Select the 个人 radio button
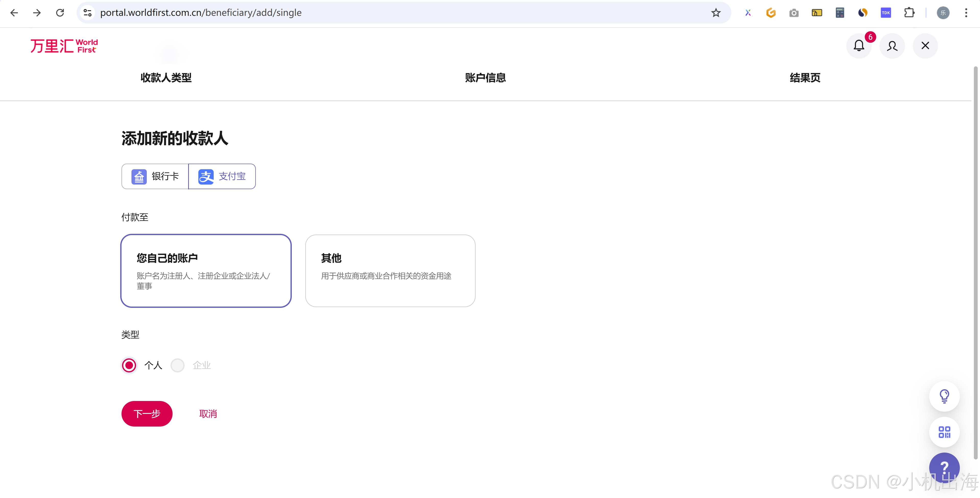The width and height of the screenshot is (980, 498). click(129, 365)
